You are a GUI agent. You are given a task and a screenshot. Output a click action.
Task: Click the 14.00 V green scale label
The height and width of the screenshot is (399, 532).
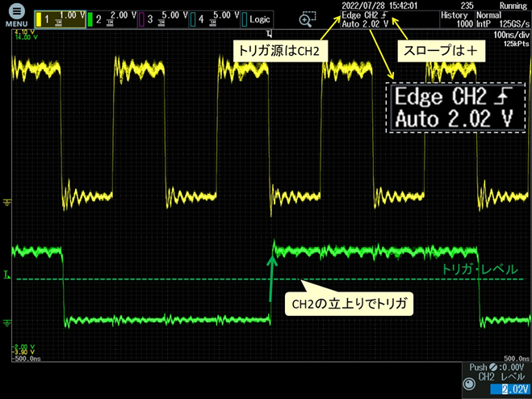tap(25, 37)
